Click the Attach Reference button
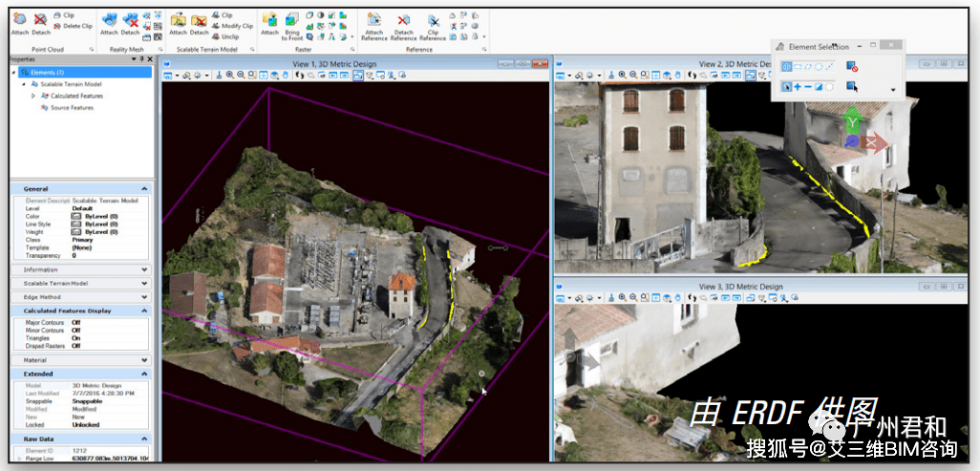 (x=374, y=26)
